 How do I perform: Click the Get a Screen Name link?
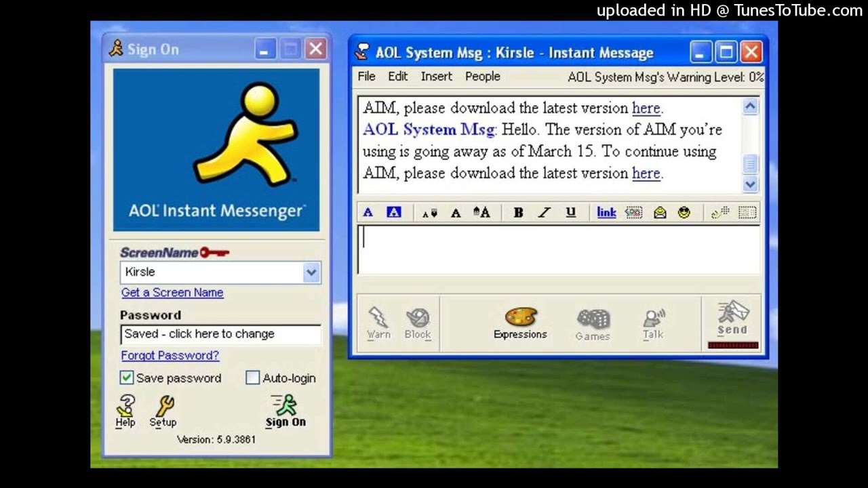coord(172,293)
